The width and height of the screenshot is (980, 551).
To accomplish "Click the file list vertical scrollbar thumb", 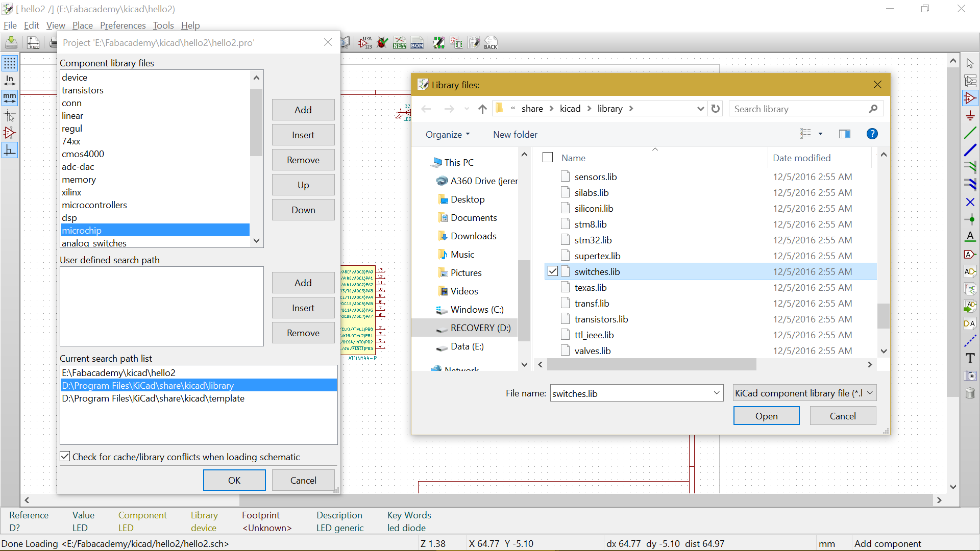I will click(x=884, y=316).
